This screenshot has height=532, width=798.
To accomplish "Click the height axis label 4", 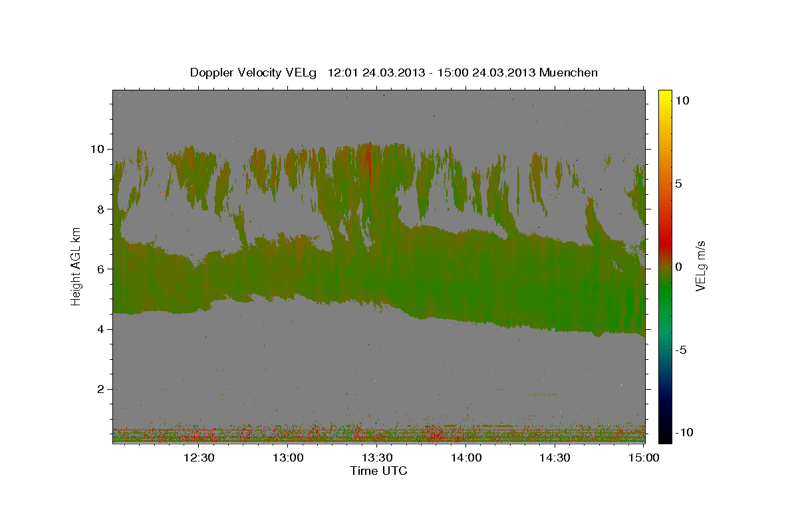I will [x=100, y=329].
